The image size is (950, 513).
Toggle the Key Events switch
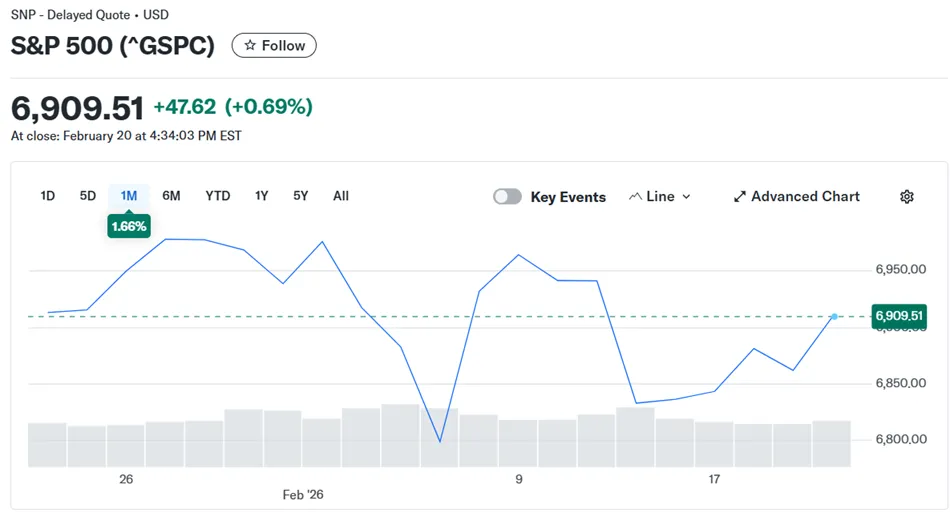507,197
